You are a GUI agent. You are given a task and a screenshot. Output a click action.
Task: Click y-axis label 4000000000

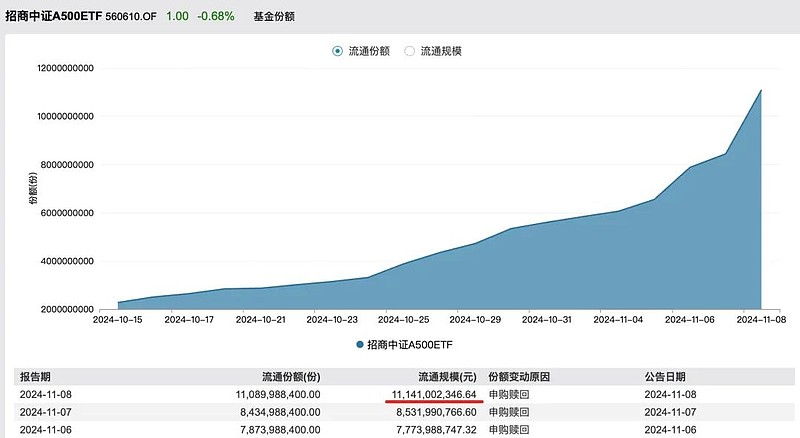[x=67, y=261]
